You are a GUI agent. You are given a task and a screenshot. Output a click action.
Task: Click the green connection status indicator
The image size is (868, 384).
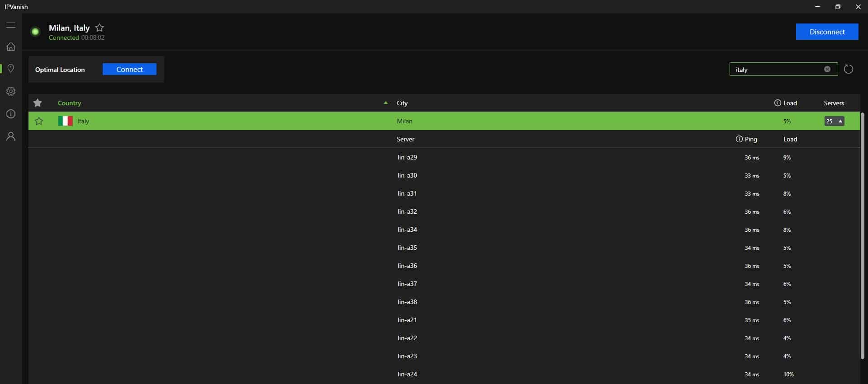point(35,32)
